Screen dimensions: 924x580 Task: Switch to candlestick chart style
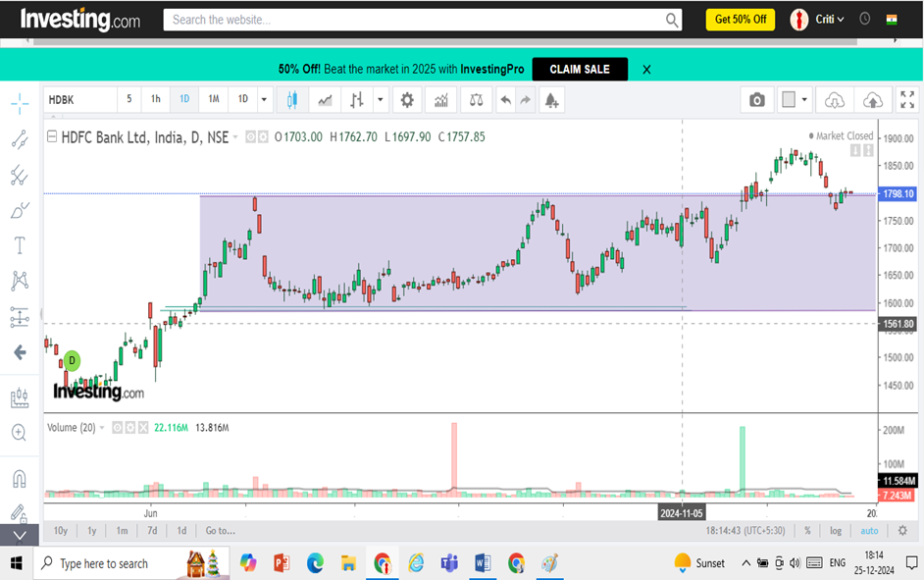point(291,100)
